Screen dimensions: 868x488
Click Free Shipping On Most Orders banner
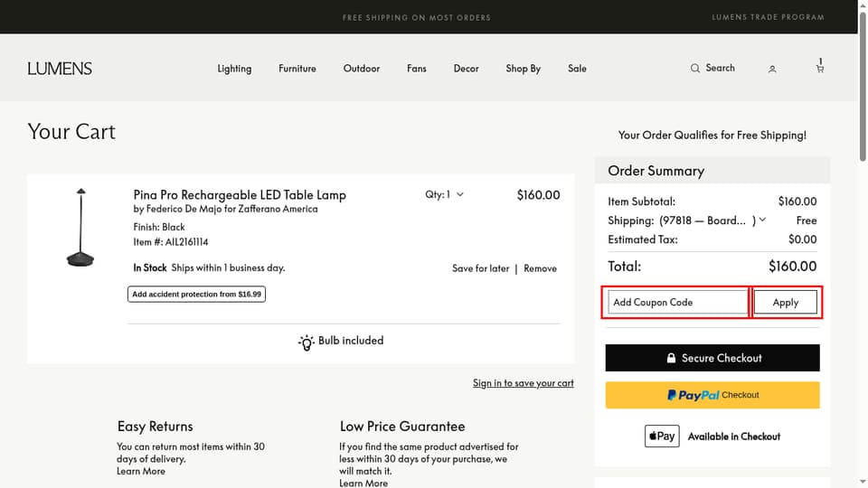point(416,18)
